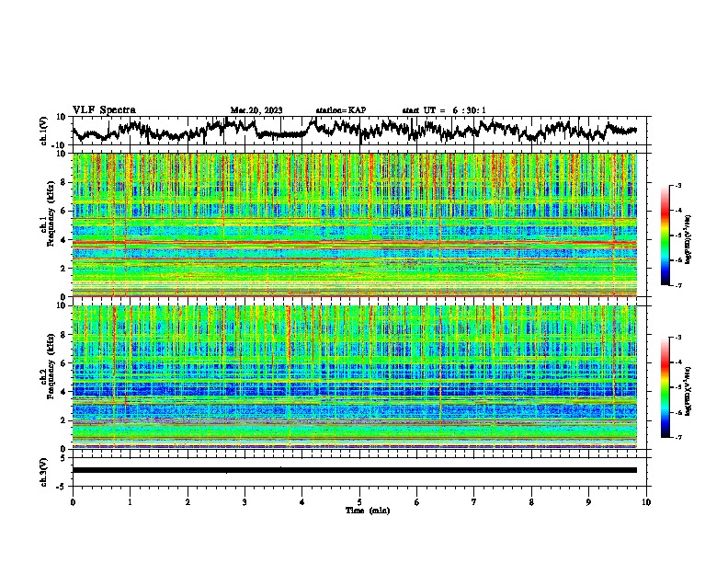Click the "station=KAP" header label
The height and width of the screenshot is (563, 728).
341,110
